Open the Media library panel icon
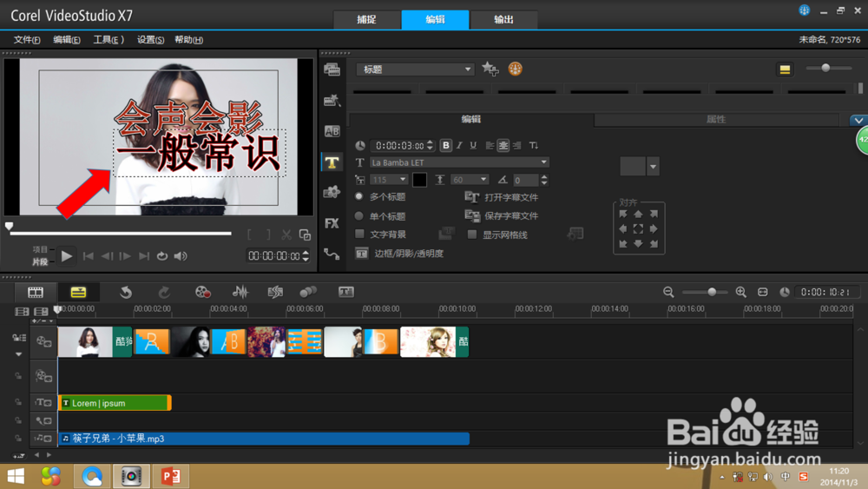868x489 pixels. coord(332,69)
